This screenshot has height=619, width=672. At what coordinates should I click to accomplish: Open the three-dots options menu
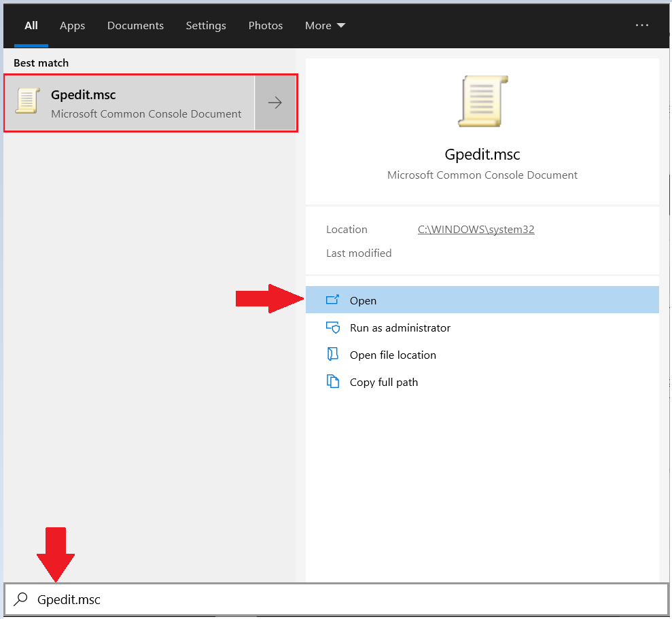pyautogui.click(x=642, y=25)
